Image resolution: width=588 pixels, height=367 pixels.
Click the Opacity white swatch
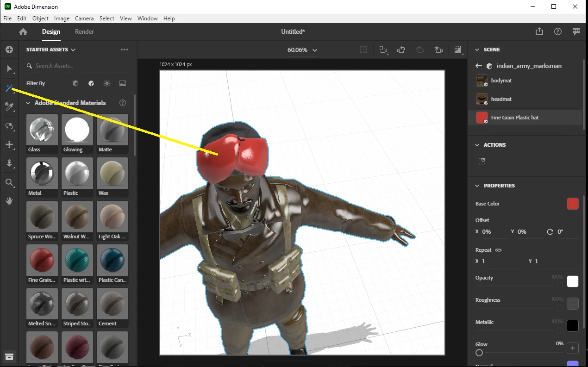click(573, 281)
